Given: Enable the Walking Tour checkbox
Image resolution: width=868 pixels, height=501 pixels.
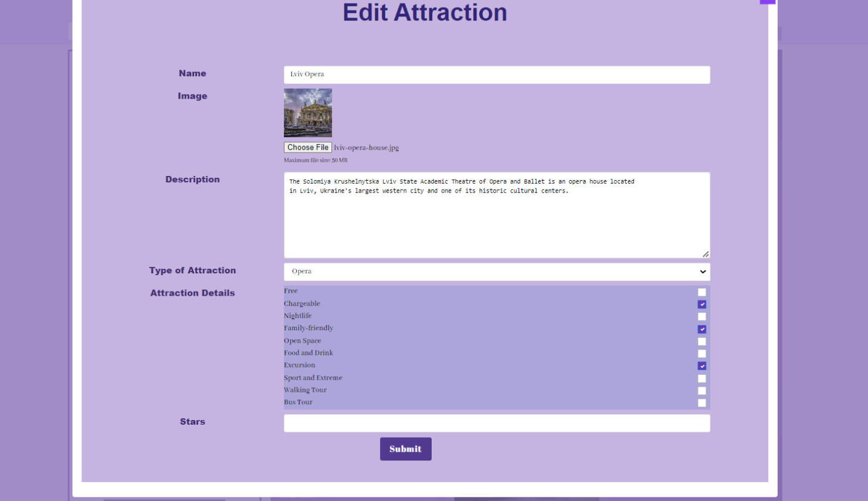Looking at the screenshot, I should point(701,391).
